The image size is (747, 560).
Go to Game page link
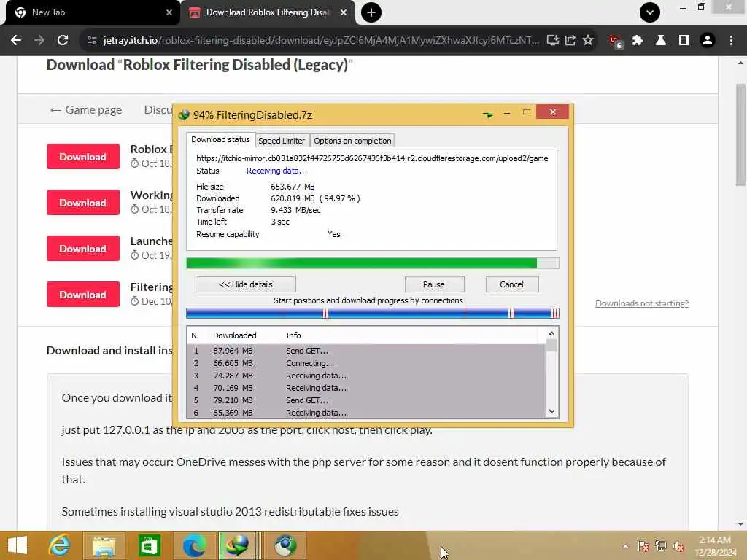pyautogui.click(x=86, y=110)
